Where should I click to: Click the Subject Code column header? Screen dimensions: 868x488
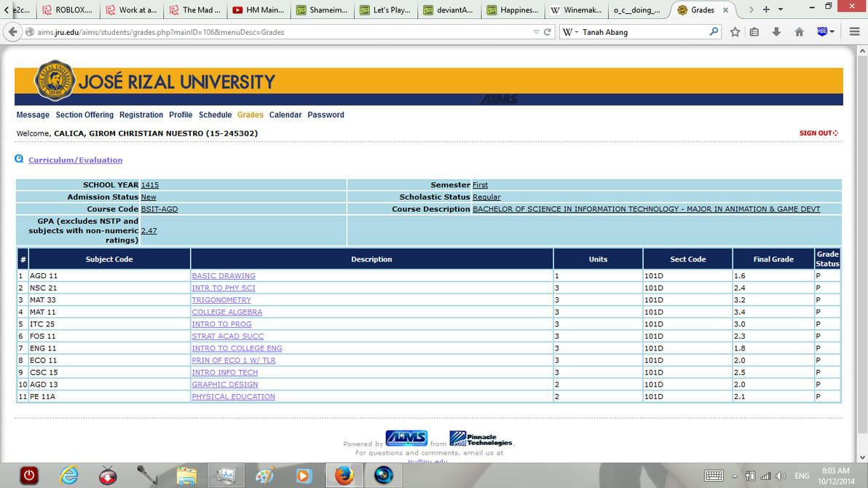point(109,259)
